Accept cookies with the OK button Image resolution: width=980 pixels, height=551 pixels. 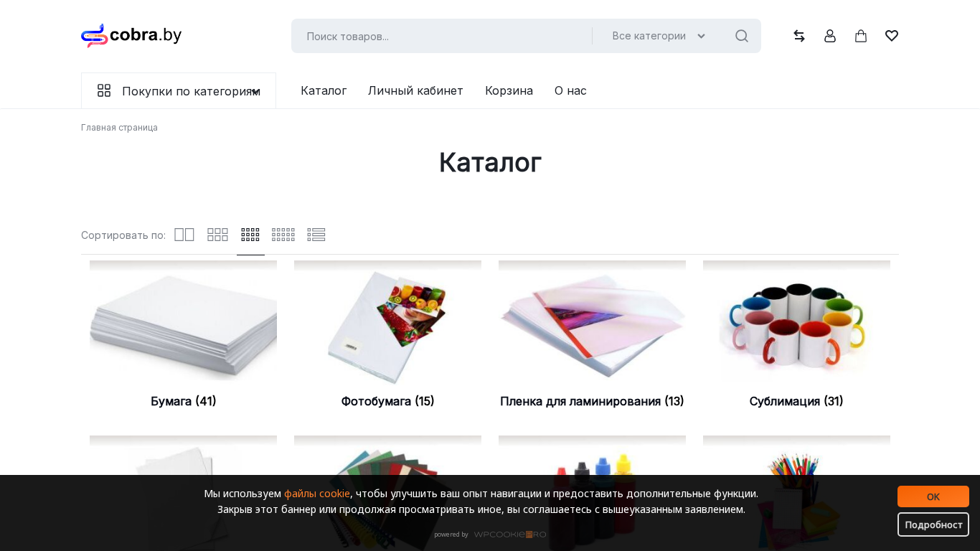pyautogui.click(x=933, y=496)
